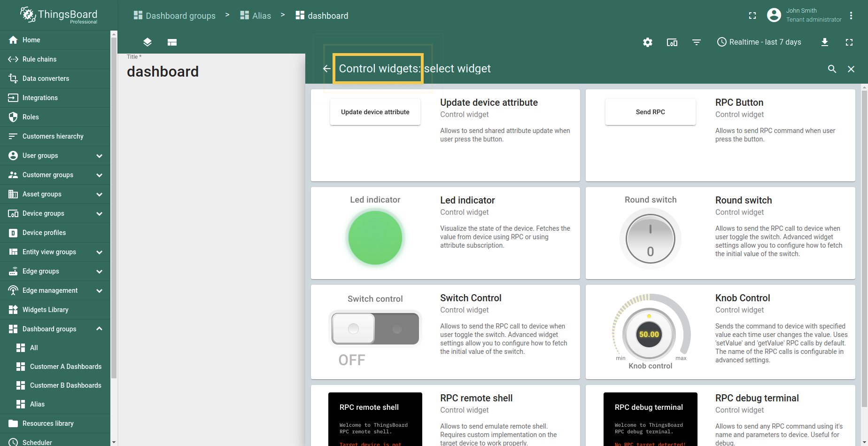The image size is (868, 446).
Task: Select Update device attribute widget card
Action: point(445,135)
